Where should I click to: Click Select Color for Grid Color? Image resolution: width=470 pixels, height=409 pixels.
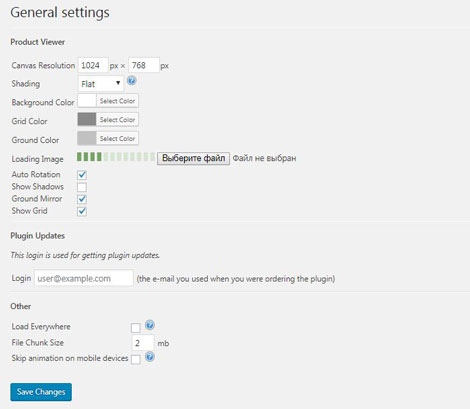pos(117,120)
